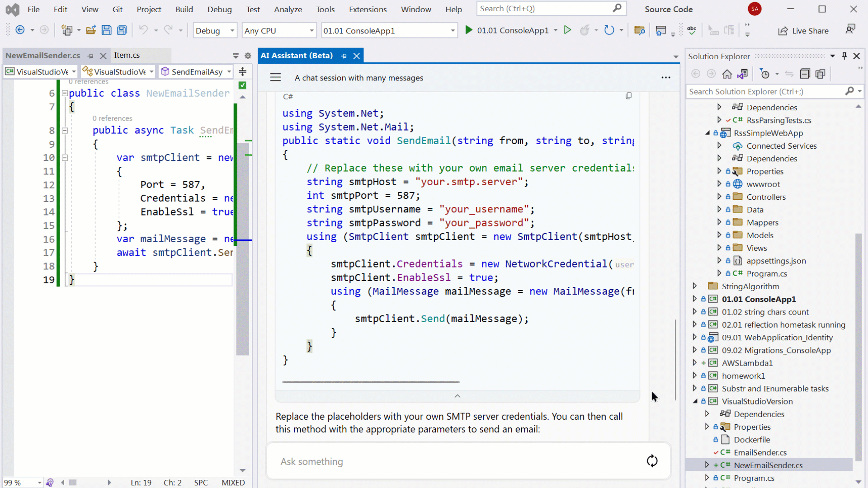Toggle Solution Explorer auto-hide pin
This screenshot has width=868, height=488.
(x=844, y=56)
